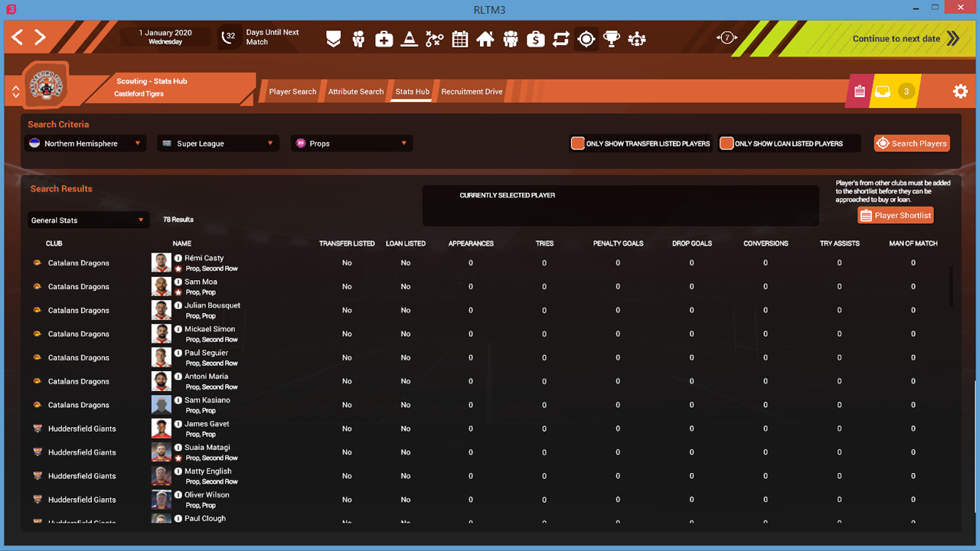980x551 pixels.
Task: Go back using the left arrow
Action: tap(17, 37)
